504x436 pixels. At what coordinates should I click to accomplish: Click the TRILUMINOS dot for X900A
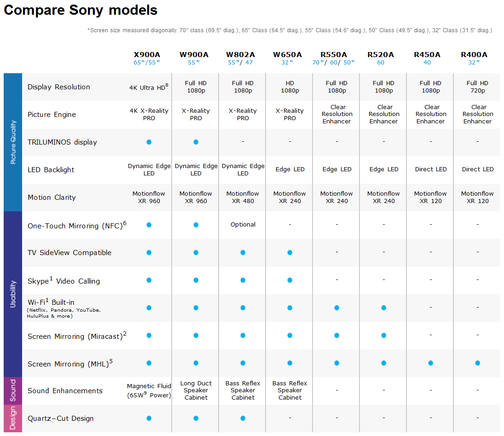pos(149,142)
